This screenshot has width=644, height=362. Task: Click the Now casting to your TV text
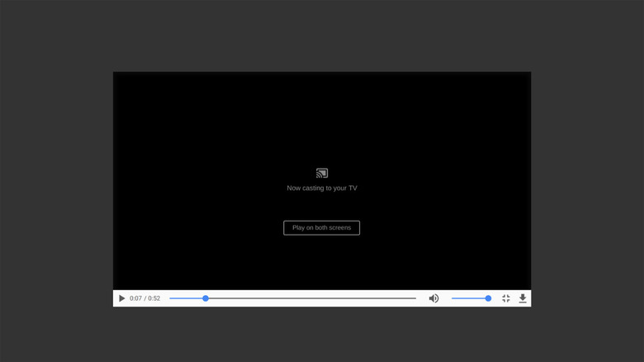pyautogui.click(x=322, y=188)
